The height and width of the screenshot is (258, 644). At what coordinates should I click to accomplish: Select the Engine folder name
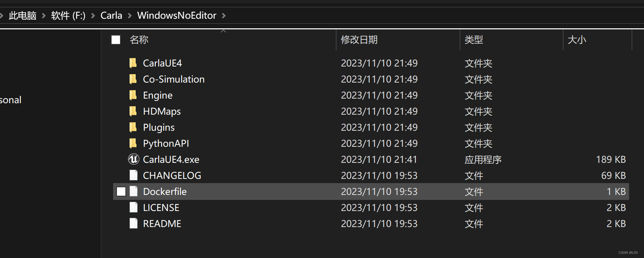[158, 95]
